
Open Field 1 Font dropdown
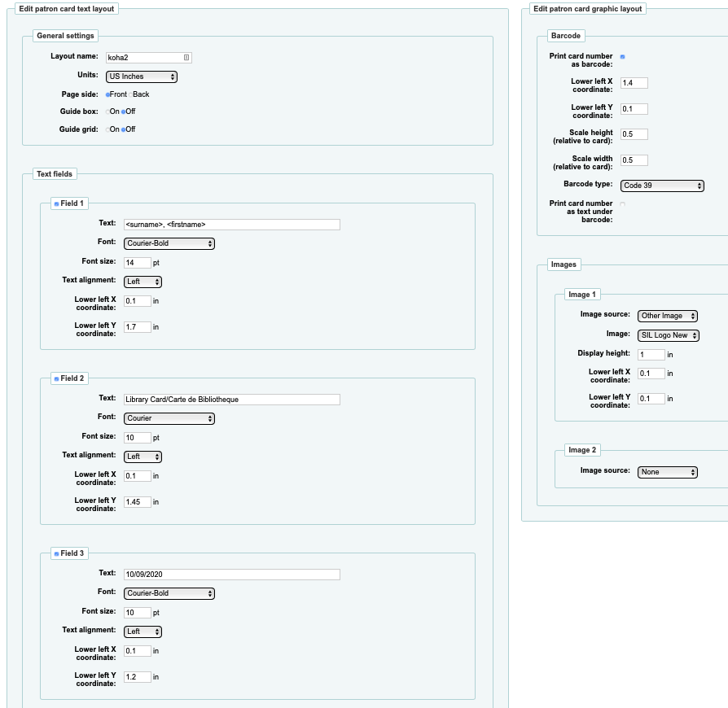[x=169, y=243]
